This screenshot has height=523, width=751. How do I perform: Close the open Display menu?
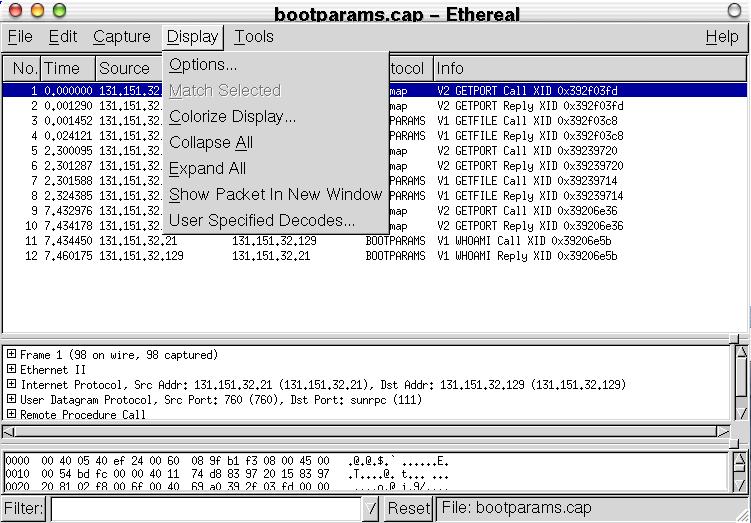(x=193, y=37)
